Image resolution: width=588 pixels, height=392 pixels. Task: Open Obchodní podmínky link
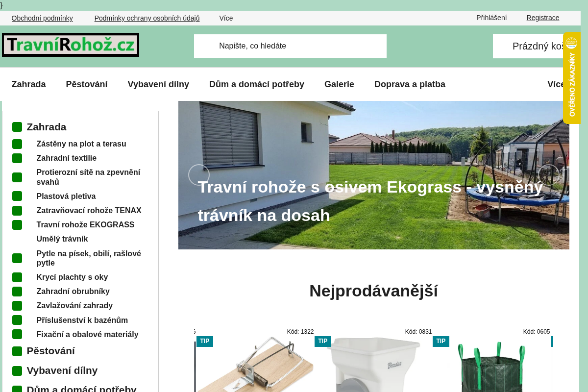tap(42, 18)
